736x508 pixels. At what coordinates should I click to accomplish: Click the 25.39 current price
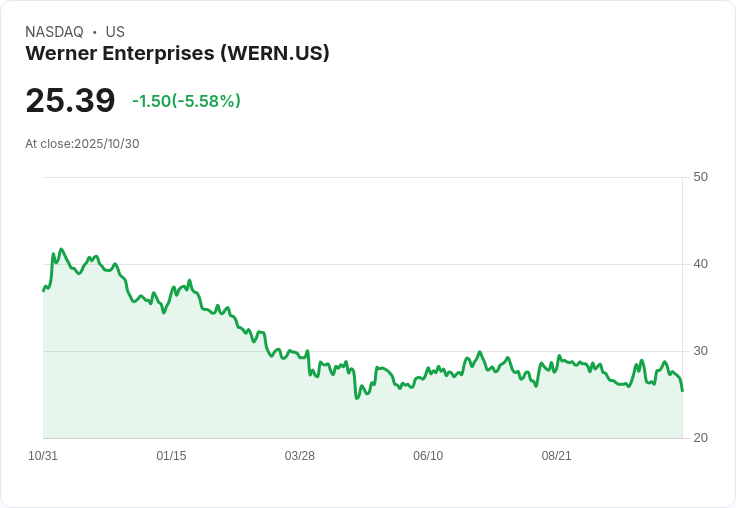click(70, 101)
